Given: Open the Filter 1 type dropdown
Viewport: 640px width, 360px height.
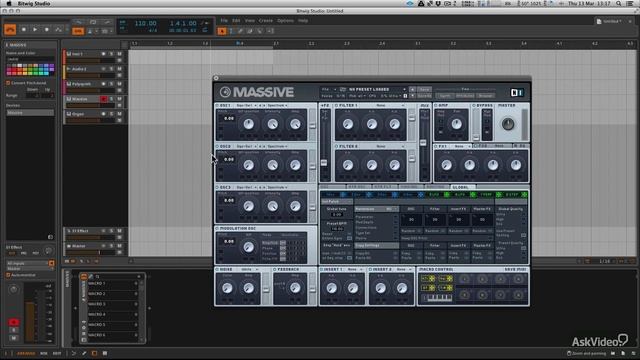Looking at the screenshot, I should click(383, 105).
